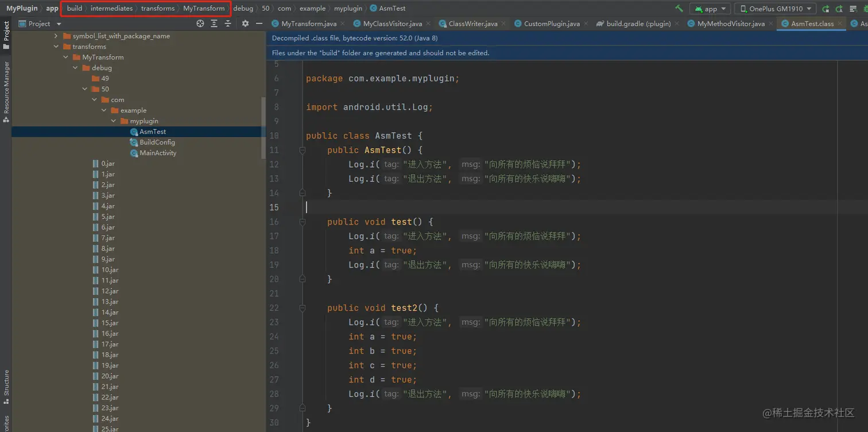Toggle fold marker beside test2() method
Viewport: 868px width, 432px height.
coord(303,308)
